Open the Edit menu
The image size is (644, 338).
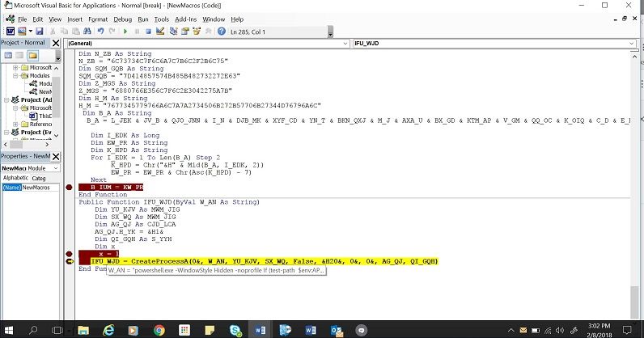point(38,19)
